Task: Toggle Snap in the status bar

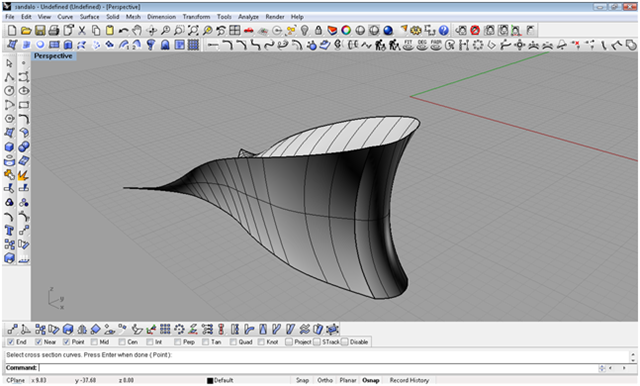Action: point(302,380)
